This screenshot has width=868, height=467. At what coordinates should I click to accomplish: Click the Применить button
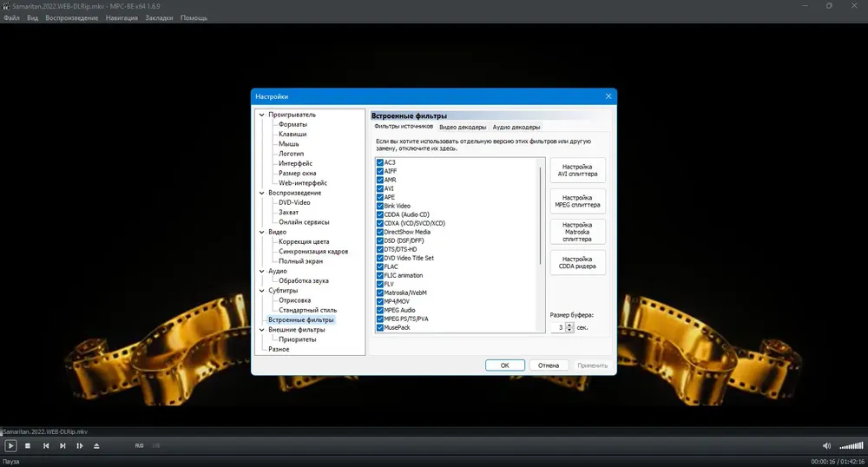tap(592, 365)
